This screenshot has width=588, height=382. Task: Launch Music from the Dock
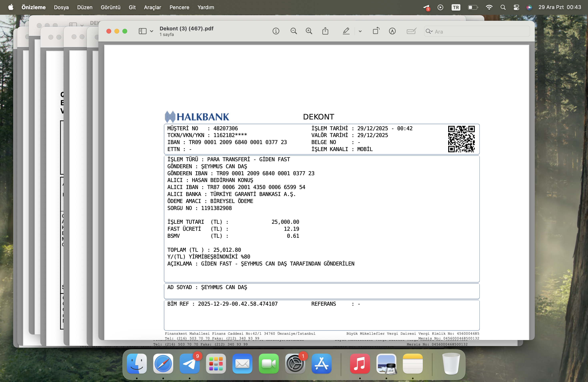(x=360, y=363)
